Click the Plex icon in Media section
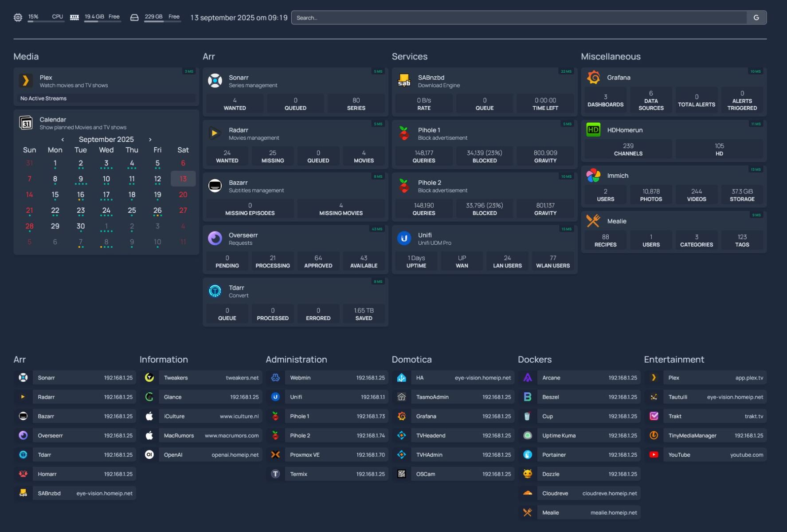 pyautogui.click(x=26, y=81)
